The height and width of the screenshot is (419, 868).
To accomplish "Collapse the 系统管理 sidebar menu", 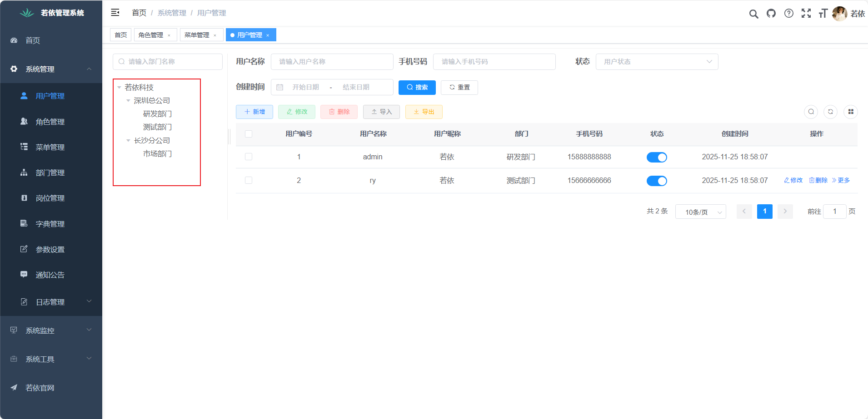I will (51, 69).
